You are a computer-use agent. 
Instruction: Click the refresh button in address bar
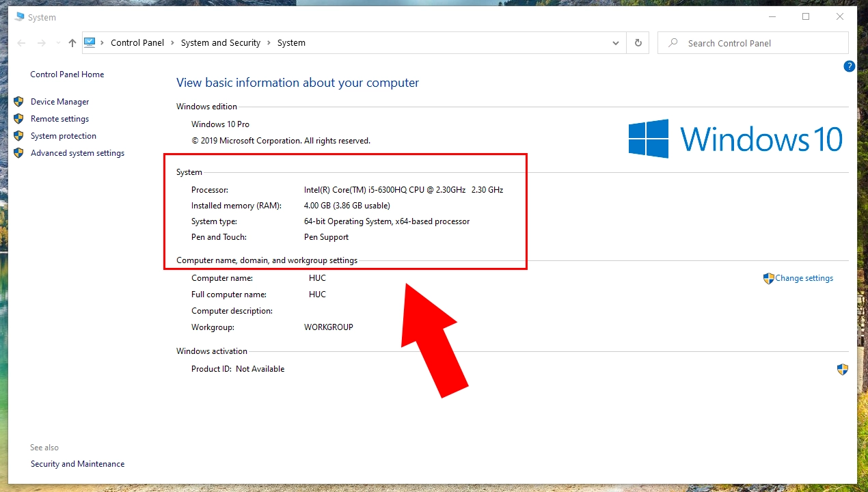(x=638, y=43)
